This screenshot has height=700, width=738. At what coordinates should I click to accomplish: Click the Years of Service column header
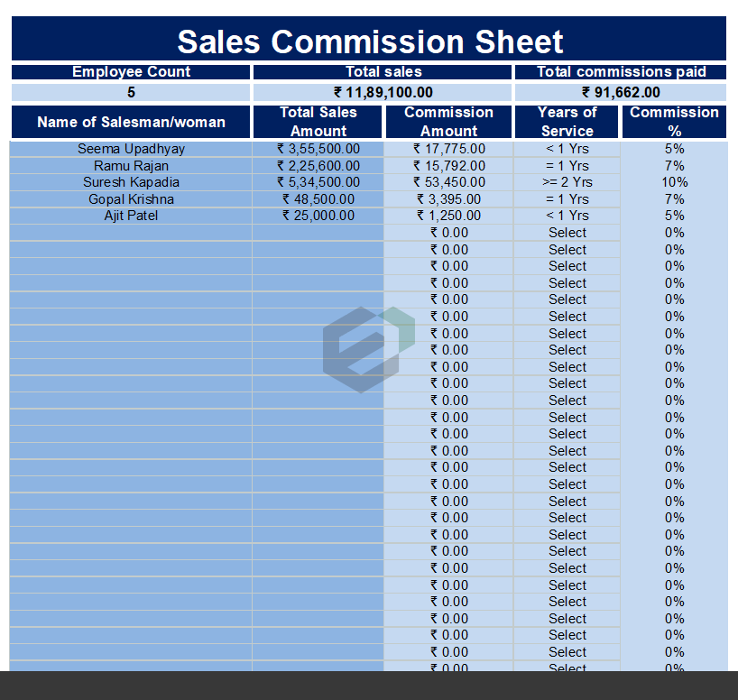click(567, 122)
